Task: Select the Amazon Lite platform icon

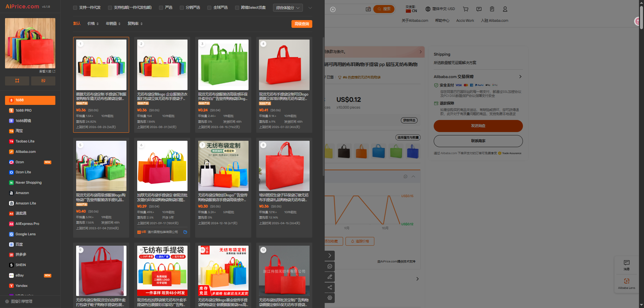Action: tap(11, 203)
